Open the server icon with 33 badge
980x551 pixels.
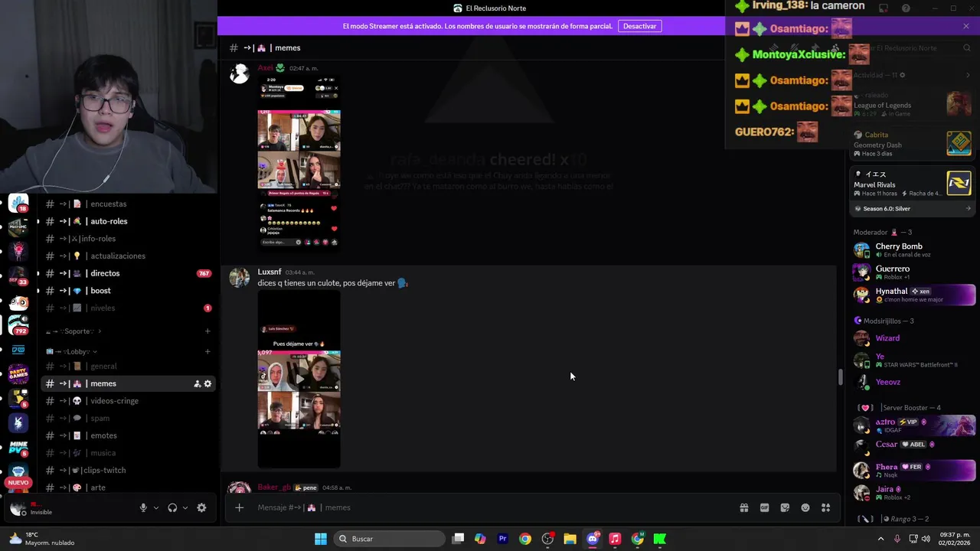(x=18, y=276)
